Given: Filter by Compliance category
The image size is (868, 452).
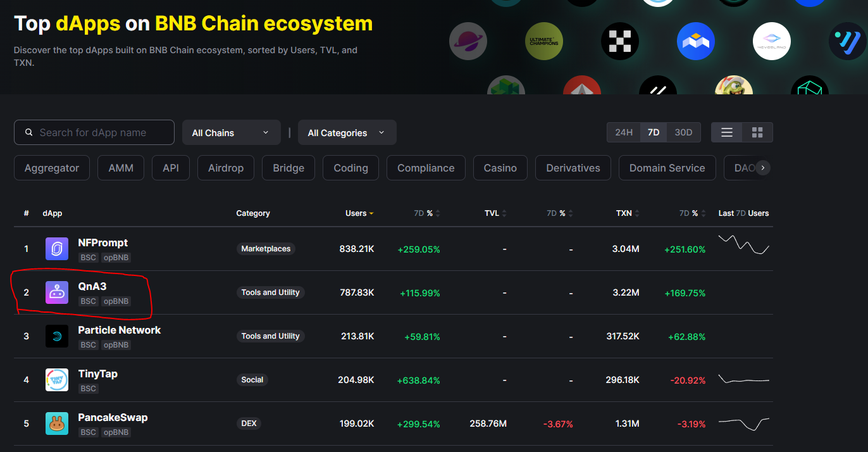Looking at the screenshot, I should pos(426,168).
